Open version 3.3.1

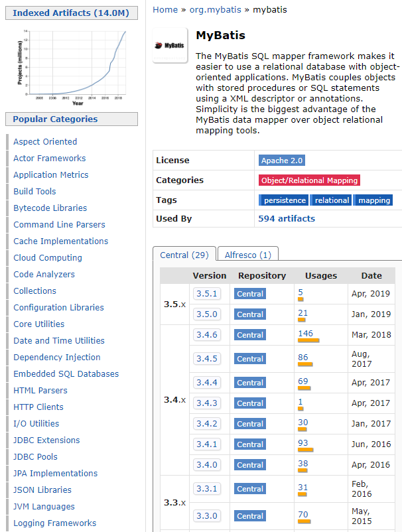[206, 489]
